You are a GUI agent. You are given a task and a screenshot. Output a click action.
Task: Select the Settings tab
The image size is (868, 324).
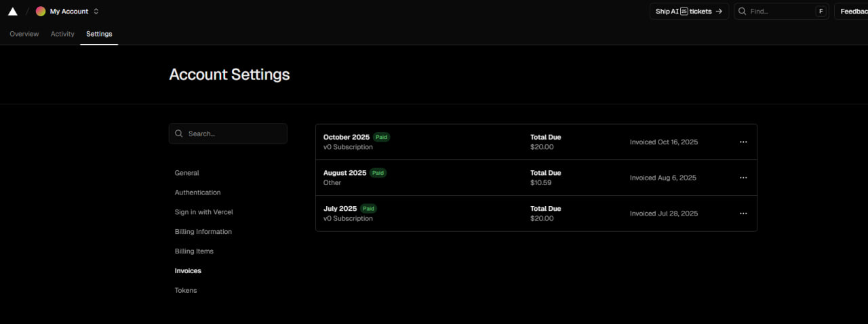[x=99, y=34]
